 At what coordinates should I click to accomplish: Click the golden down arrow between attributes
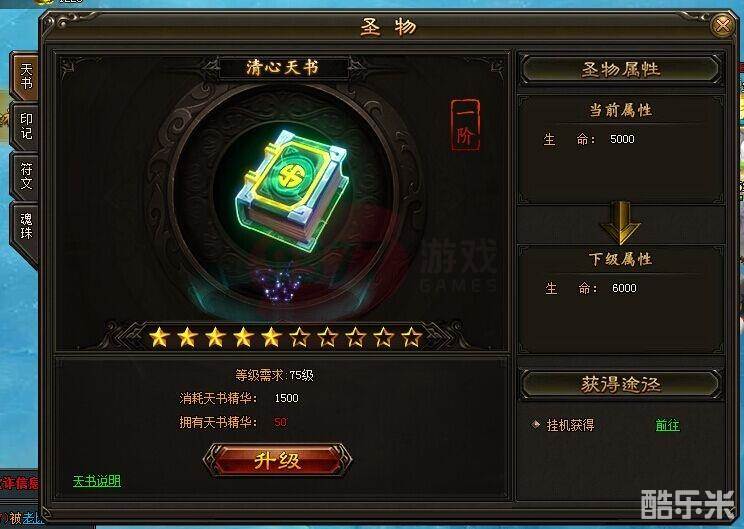point(621,223)
